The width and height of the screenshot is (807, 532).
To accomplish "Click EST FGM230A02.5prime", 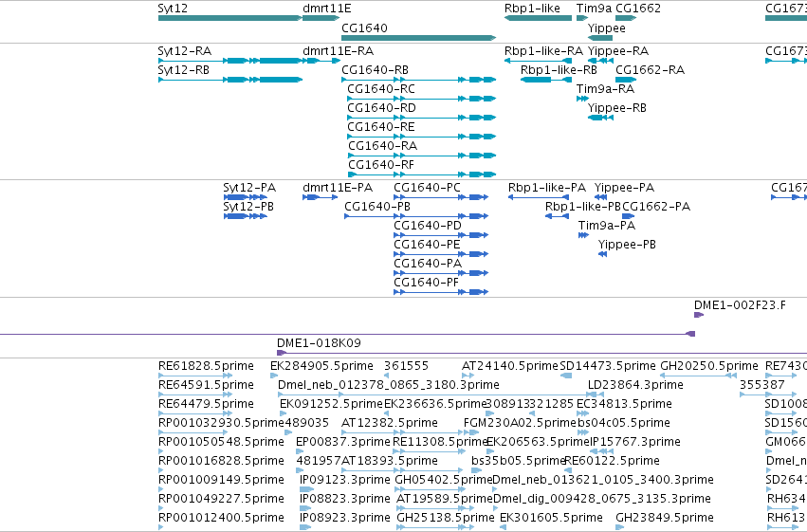I will click(x=471, y=432).
